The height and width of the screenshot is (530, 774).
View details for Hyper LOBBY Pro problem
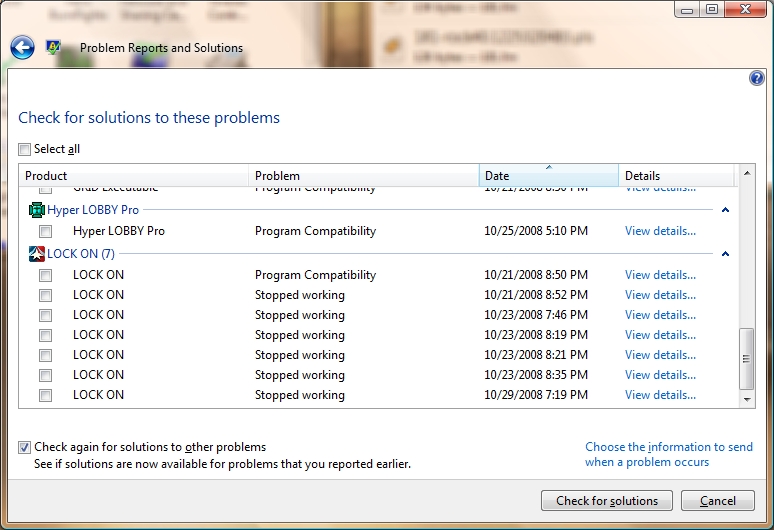pos(660,231)
